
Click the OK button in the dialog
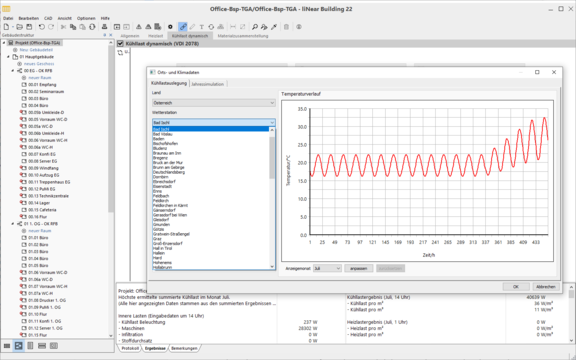click(x=516, y=287)
